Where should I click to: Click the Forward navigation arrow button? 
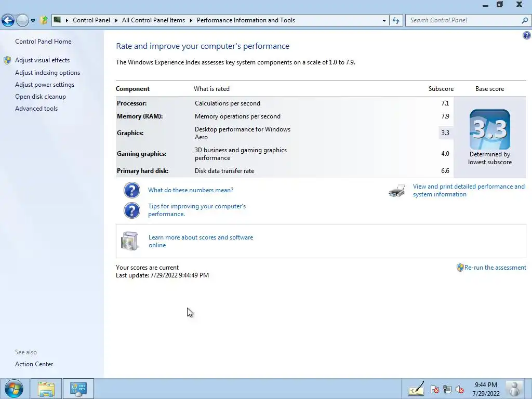click(22, 20)
